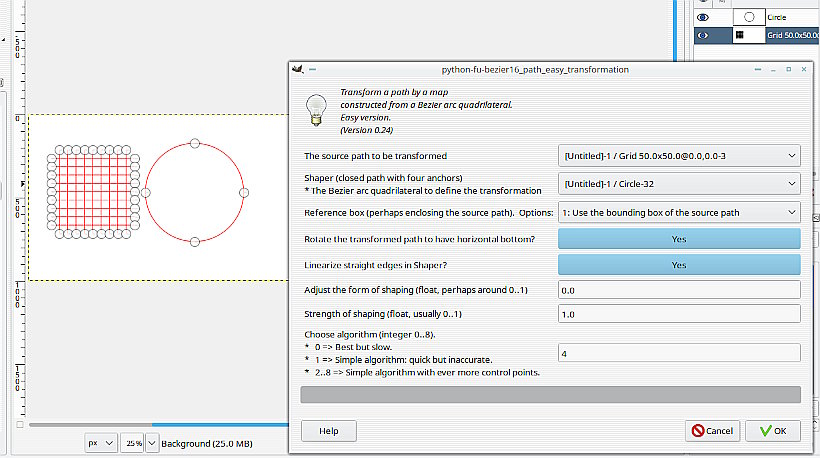Open the Shaper dropdown showing Circle-32

pos(679,184)
